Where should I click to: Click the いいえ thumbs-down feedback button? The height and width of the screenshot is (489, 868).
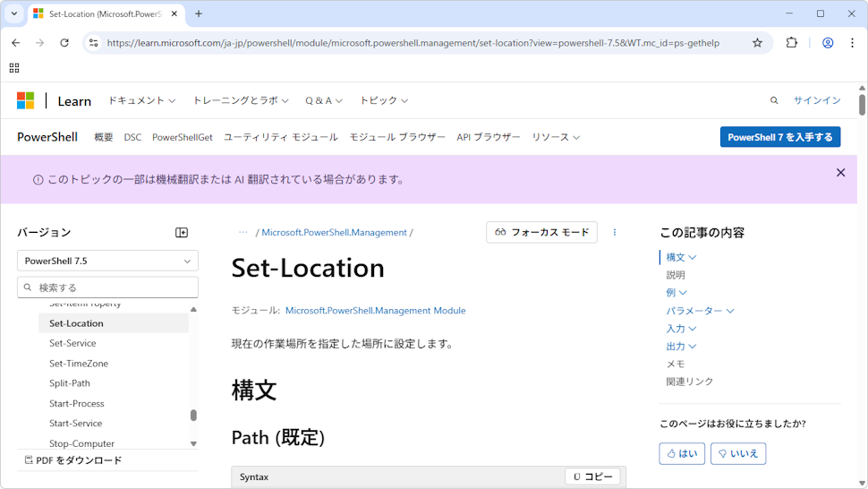[738, 453]
